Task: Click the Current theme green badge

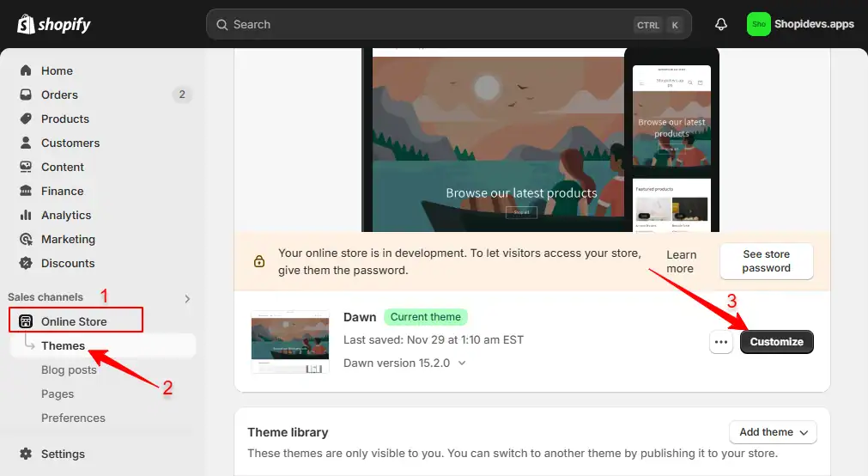Action: tap(426, 317)
